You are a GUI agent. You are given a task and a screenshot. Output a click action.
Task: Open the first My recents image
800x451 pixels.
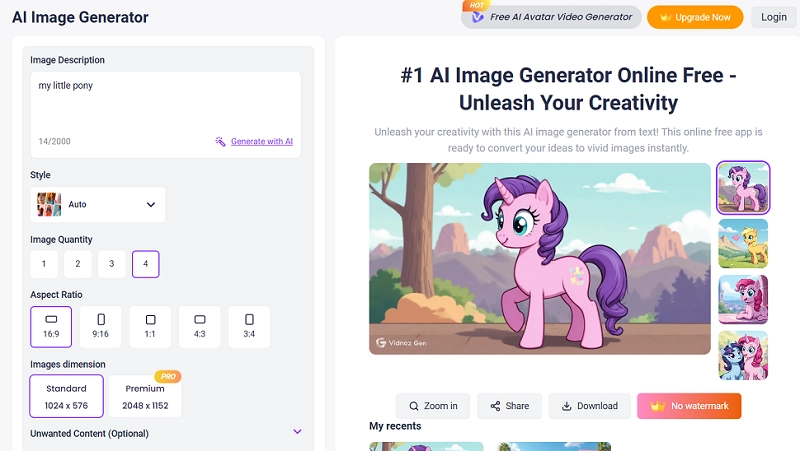pyautogui.click(x=426, y=446)
